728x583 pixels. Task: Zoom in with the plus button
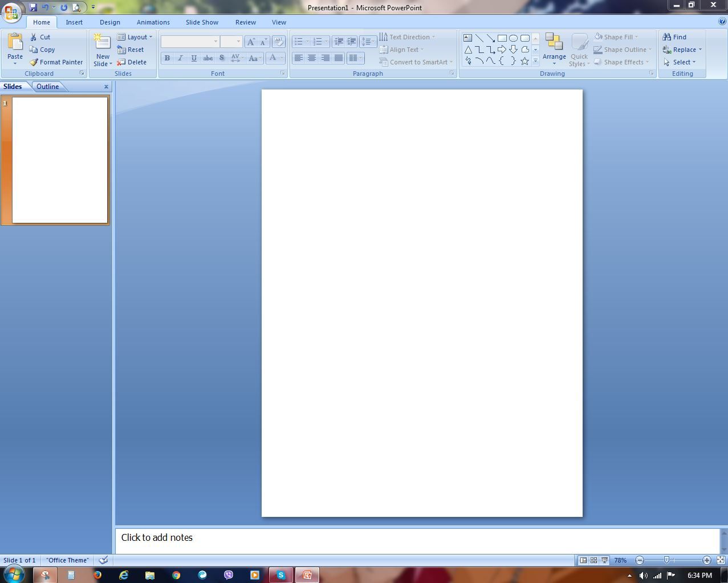707,560
